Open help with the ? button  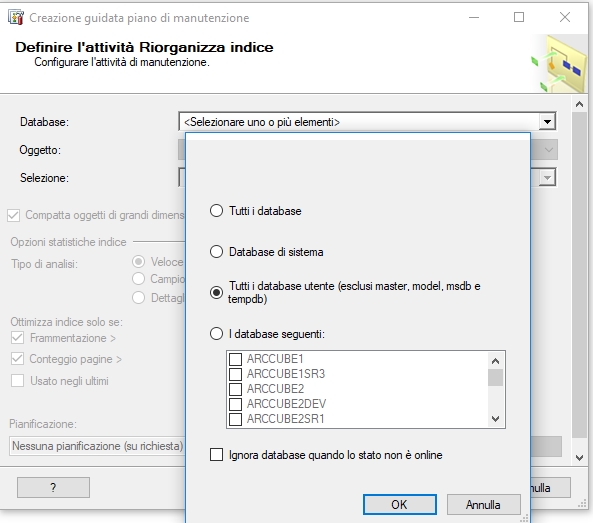point(53,487)
